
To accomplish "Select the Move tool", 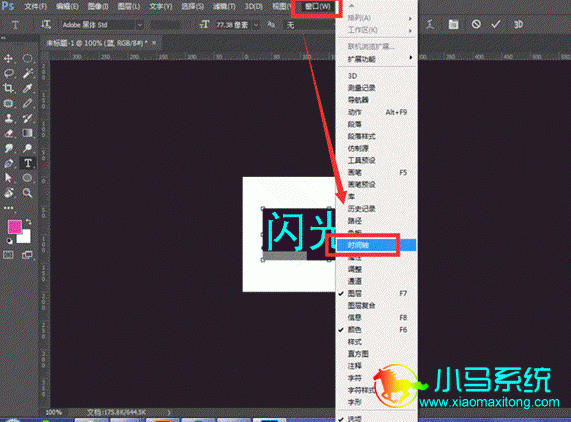I will point(8,58).
